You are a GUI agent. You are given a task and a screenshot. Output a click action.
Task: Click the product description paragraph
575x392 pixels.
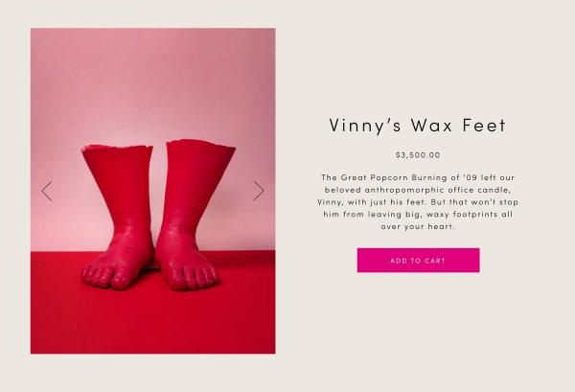click(x=418, y=201)
